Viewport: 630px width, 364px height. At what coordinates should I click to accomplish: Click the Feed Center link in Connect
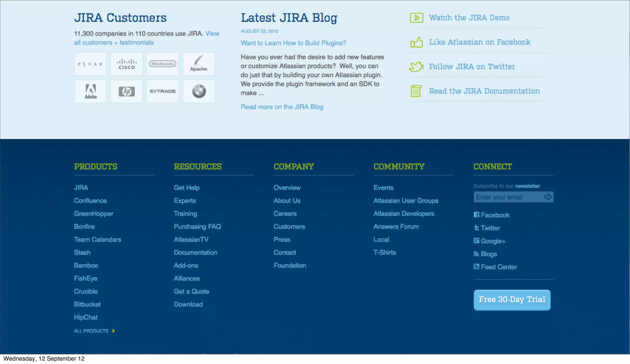(x=498, y=267)
